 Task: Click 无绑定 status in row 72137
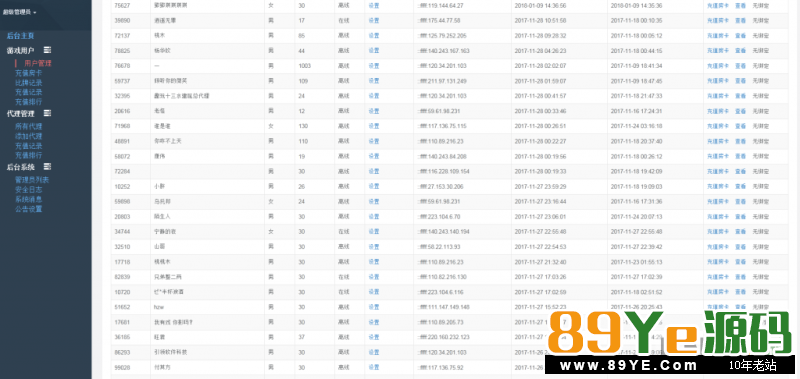(761, 36)
